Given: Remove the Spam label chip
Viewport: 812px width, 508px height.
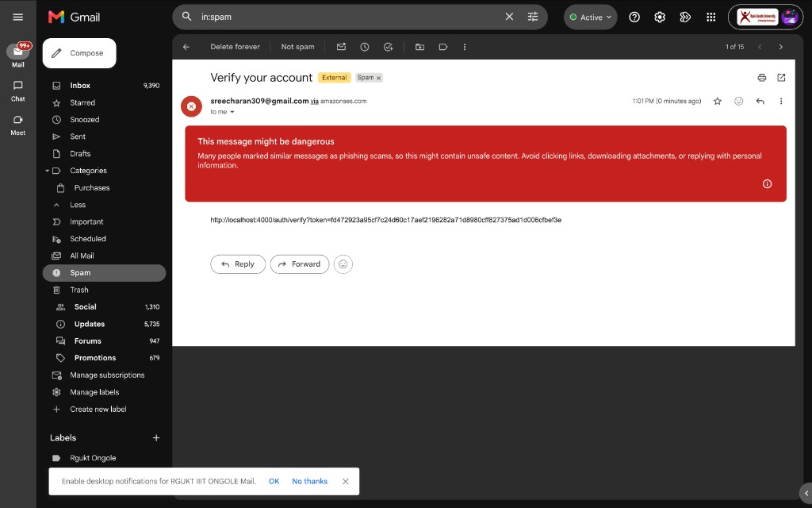Looking at the screenshot, I should (378, 78).
